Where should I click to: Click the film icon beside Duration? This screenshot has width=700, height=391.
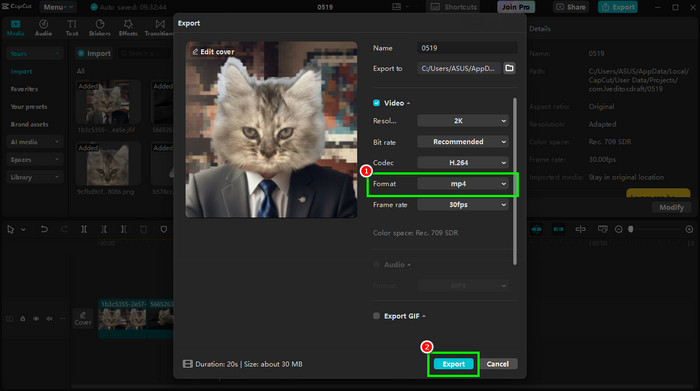click(x=188, y=364)
